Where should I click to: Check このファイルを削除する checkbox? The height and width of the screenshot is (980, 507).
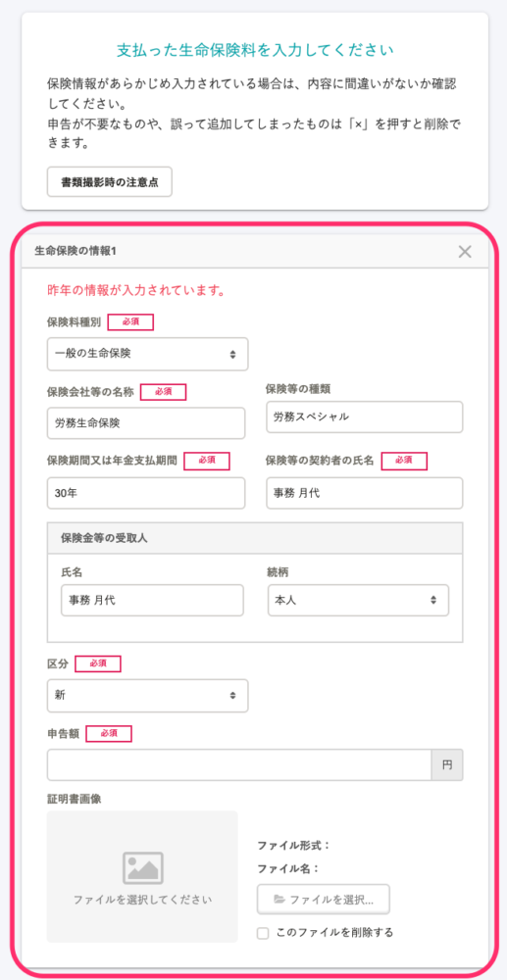click(x=263, y=933)
